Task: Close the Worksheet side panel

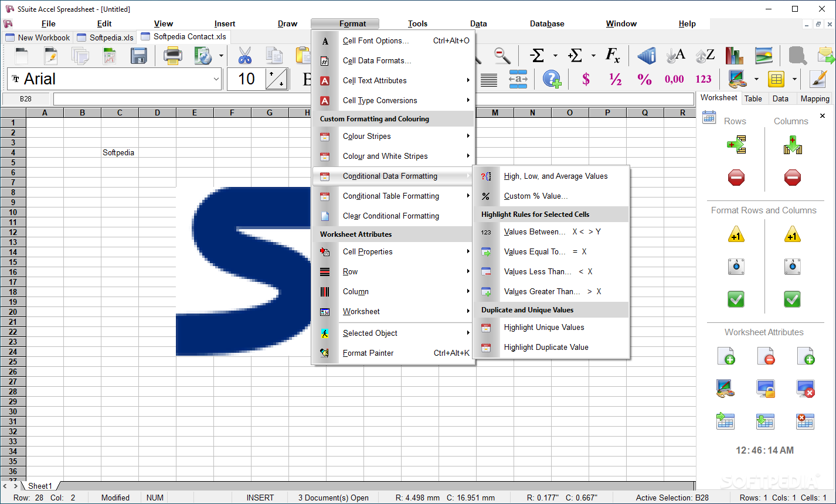Action: coord(822,116)
